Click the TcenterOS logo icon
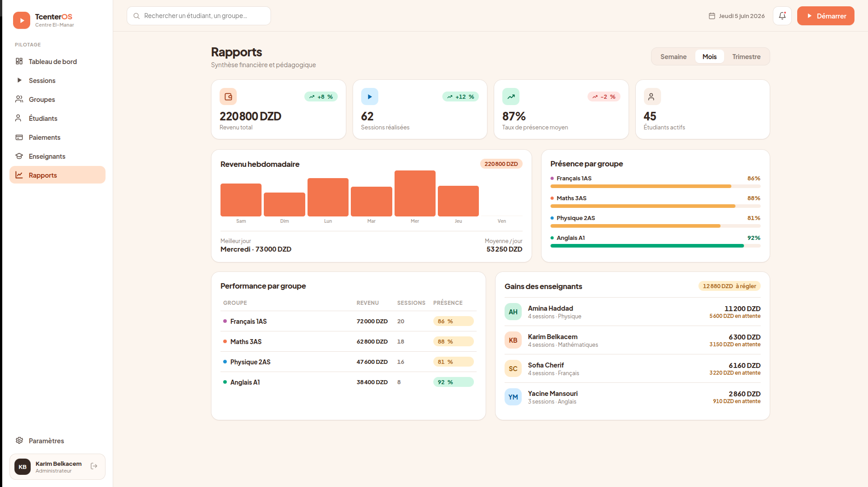Viewport: 868px width, 487px height. pyautogui.click(x=22, y=20)
